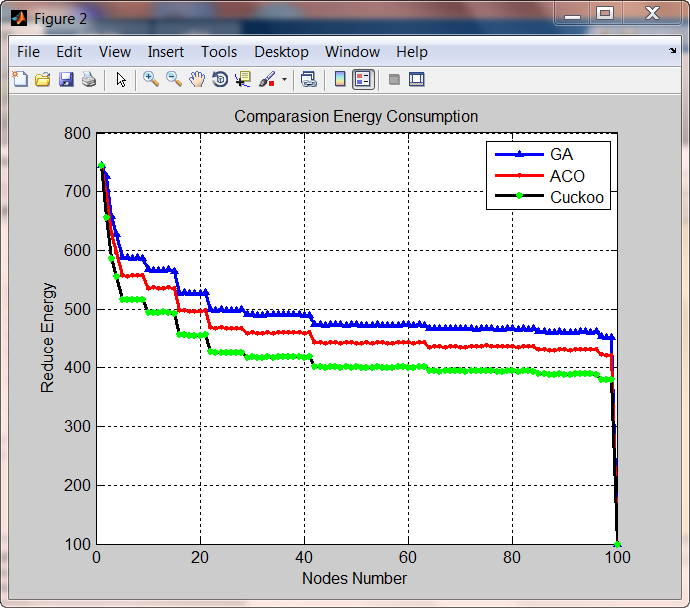Open the Edit menu

coord(69,52)
